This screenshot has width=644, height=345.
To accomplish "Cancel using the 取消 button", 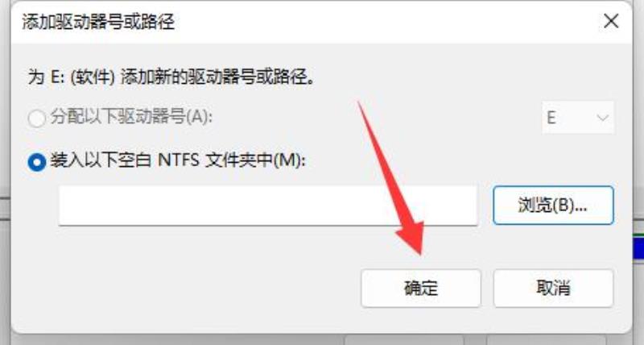I will (x=553, y=288).
